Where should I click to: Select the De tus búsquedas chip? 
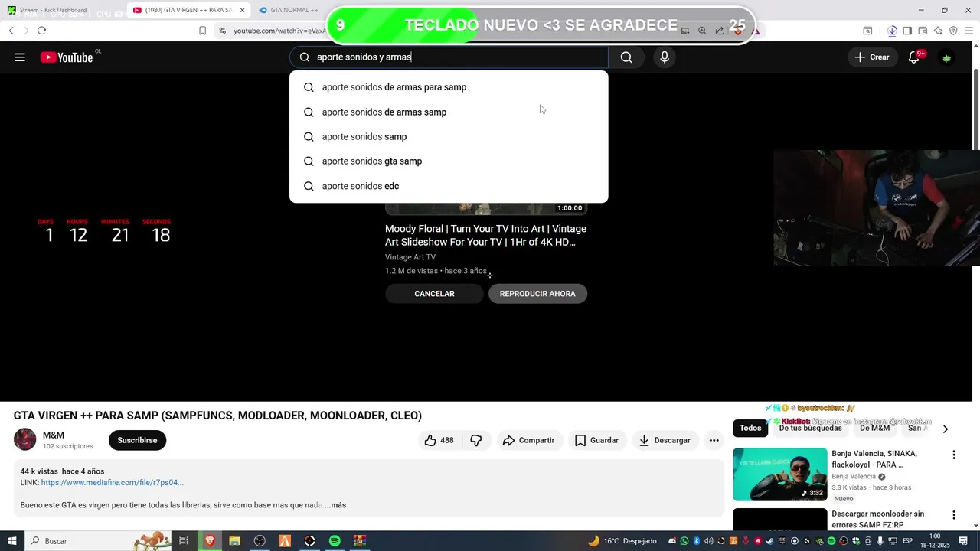click(810, 428)
